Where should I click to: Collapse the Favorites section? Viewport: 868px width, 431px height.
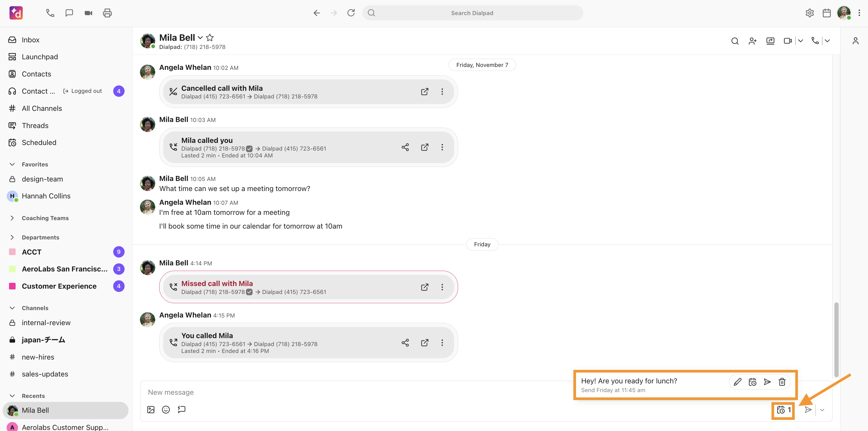[12, 165]
